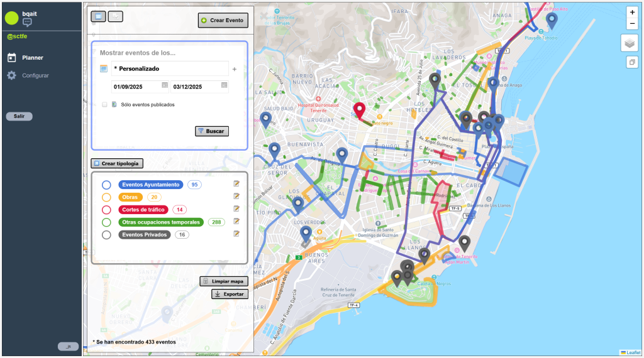Click the plus icon beside Personalizado
The height and width of the screenshot is (358, 644).
pos(235,69)
